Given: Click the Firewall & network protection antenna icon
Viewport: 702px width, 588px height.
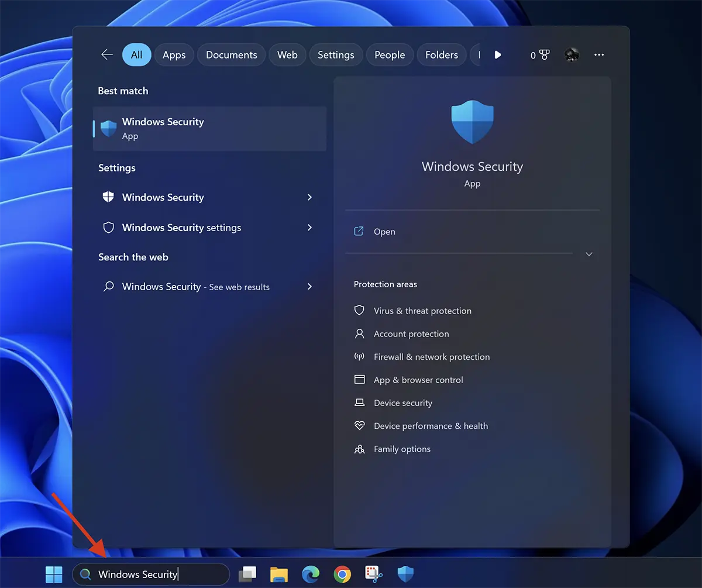Looking at the screenshot, I should [360, 356].
